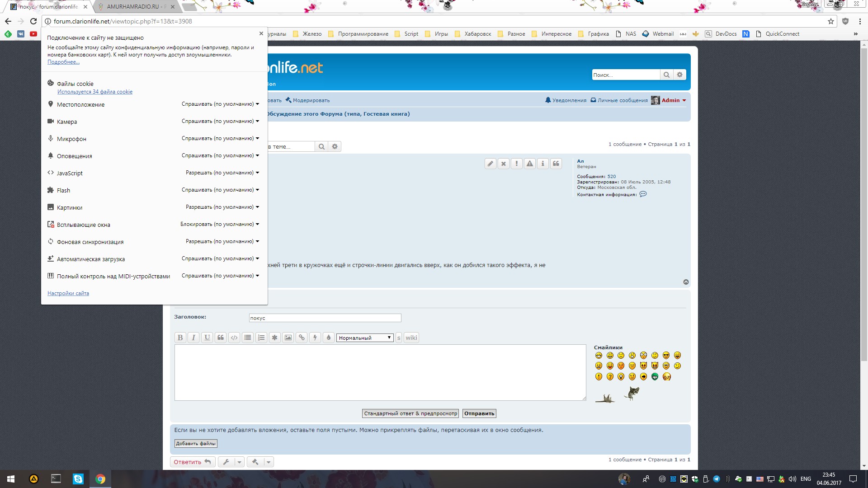Viewport: 868px width, 488px height.
Task: Open the font color picker (droplet icon)
Action: click(329, 338)
